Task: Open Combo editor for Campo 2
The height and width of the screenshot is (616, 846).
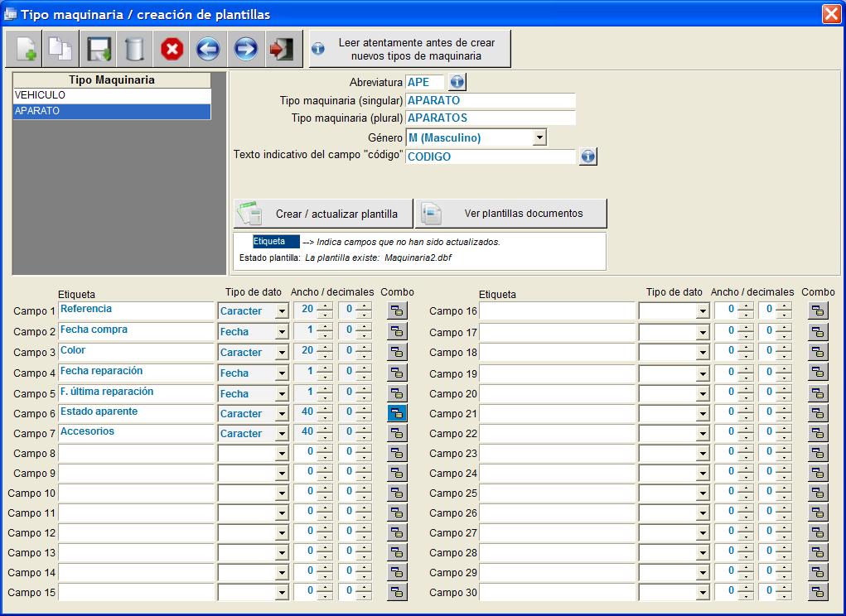Action: pos(397,331)
